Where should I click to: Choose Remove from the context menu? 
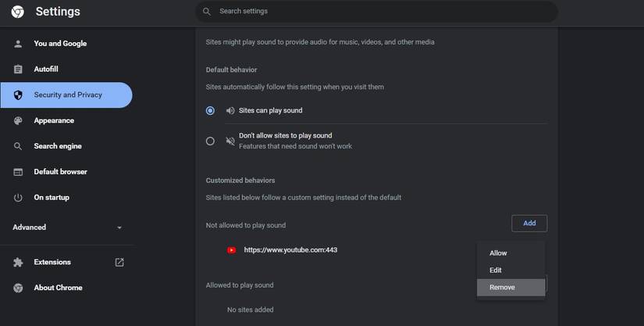point(502,288)
